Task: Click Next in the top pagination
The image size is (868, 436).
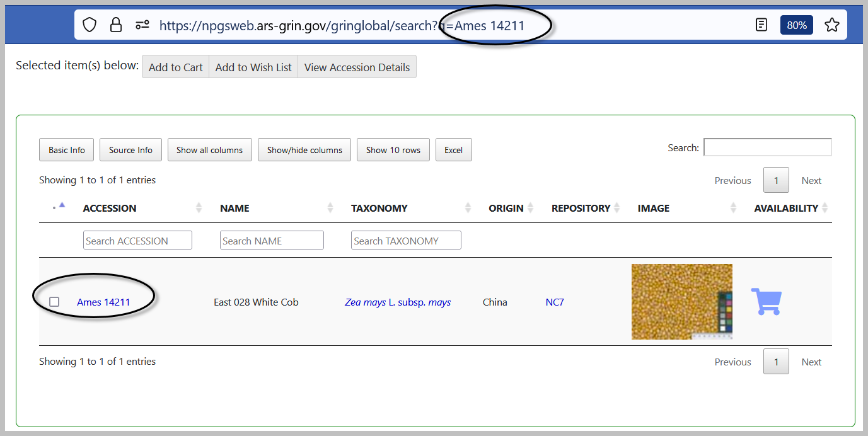Action: pyautogui.click(x=811, y=180)
